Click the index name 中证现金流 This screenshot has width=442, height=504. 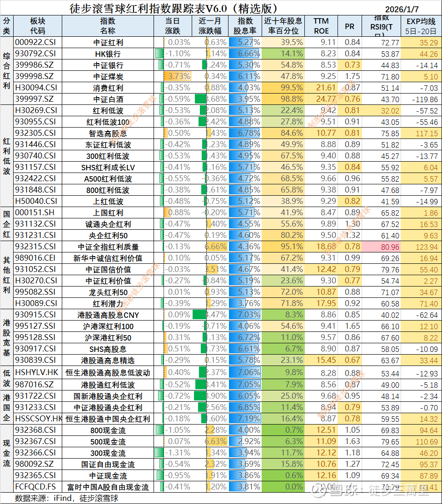point(108,476)
